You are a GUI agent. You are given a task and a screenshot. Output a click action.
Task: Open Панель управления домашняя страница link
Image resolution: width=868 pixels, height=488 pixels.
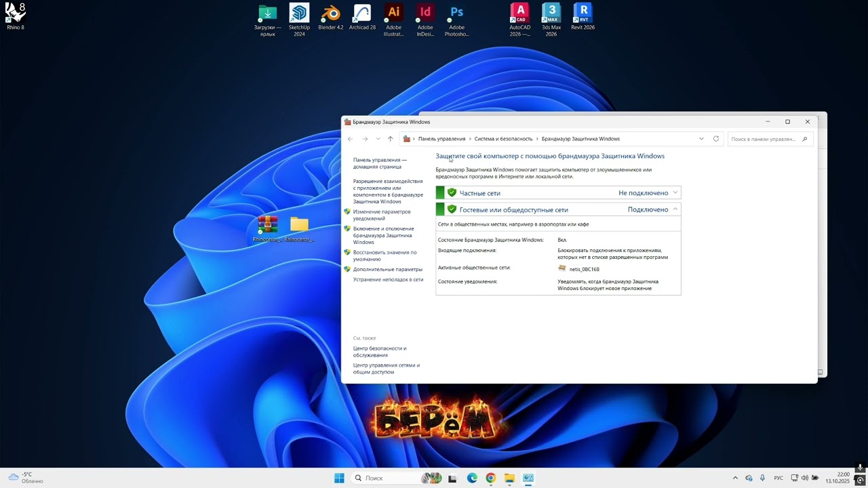pos(380,163)
